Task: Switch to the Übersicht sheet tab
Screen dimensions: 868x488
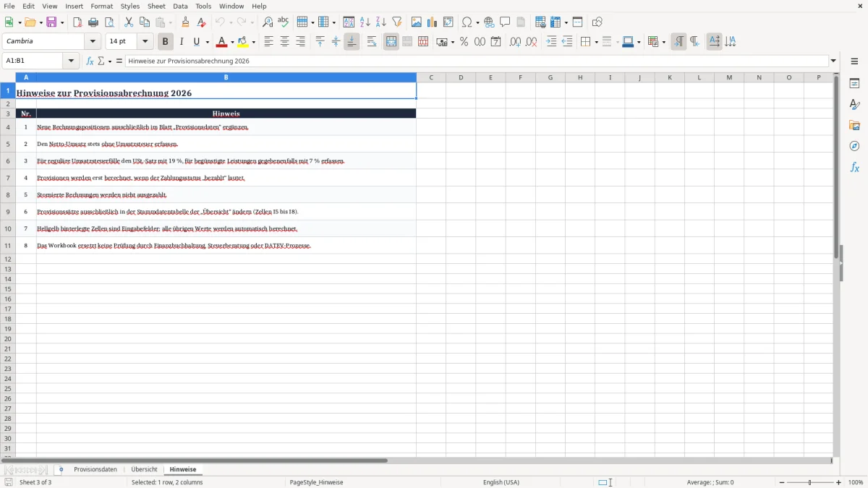Action: 144,470
